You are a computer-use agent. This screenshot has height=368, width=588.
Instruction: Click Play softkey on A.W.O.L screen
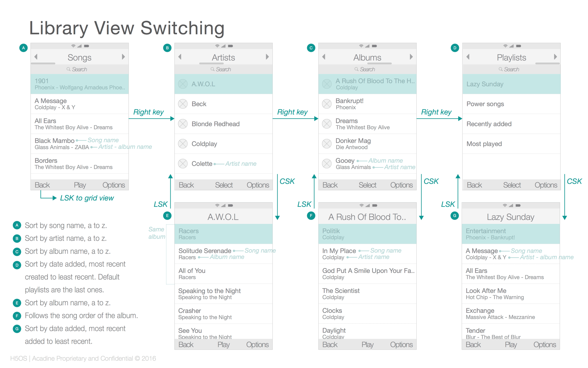(223, 344)
